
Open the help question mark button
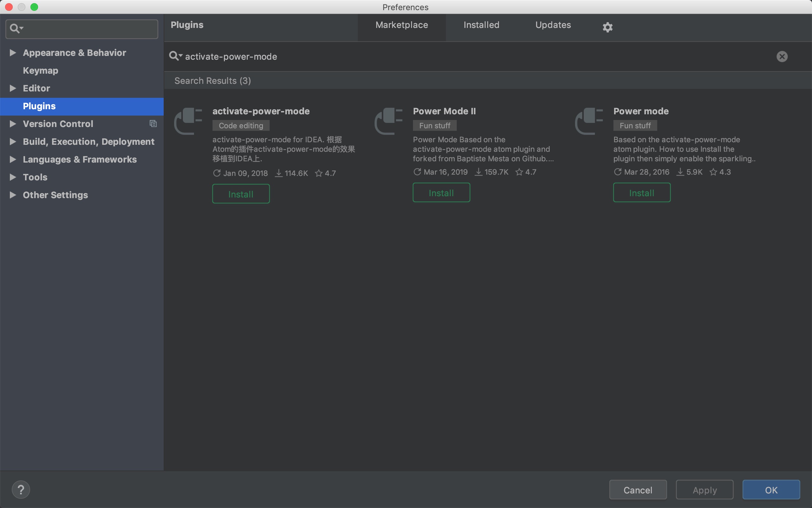click(x=21, y=490)
